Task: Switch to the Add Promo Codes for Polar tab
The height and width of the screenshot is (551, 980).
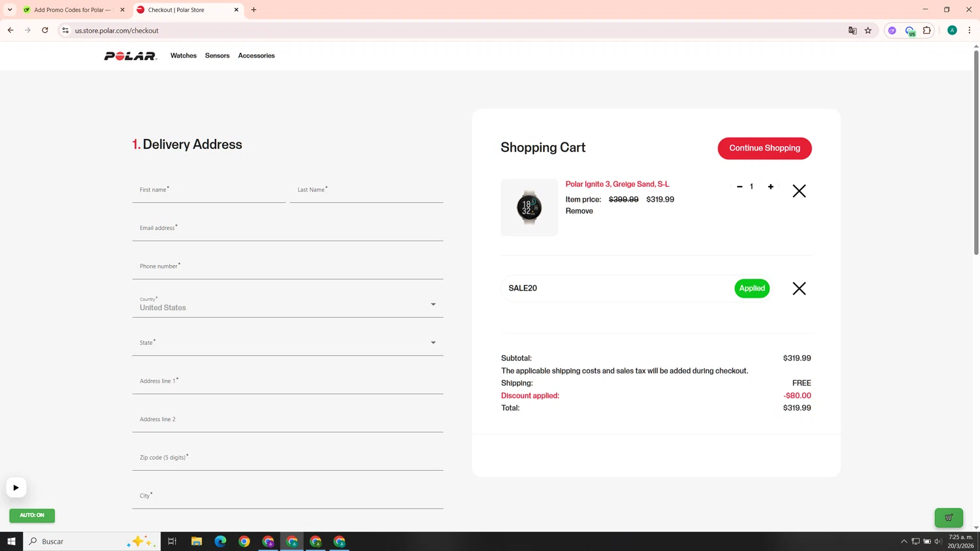Action: [74, 10]
